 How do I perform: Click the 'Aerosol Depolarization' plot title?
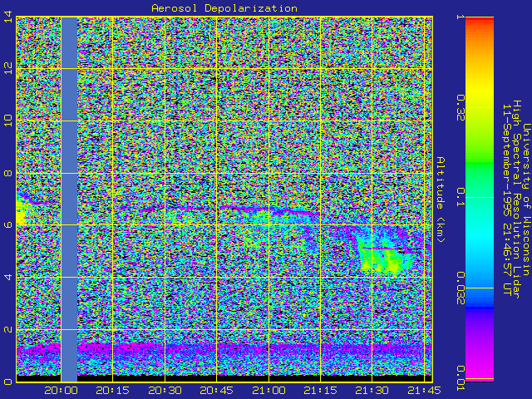[x=224, y=8]
